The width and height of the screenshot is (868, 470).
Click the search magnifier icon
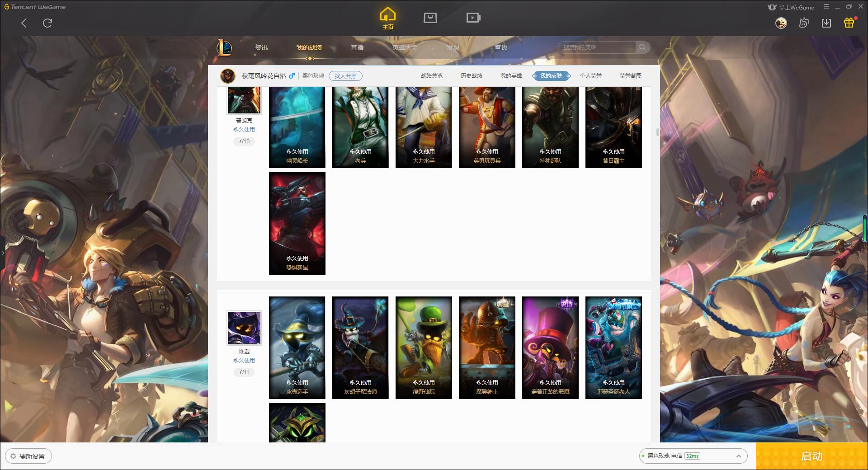642,47
